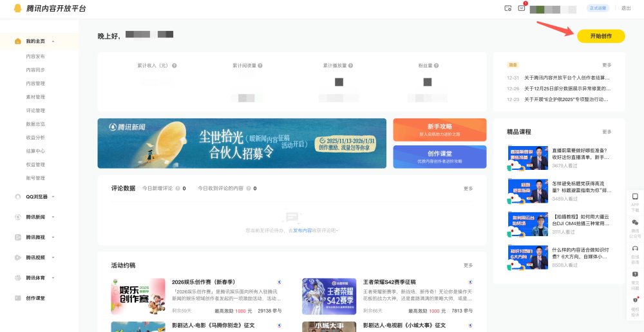Screen dimensions: 644x332
Task: Click the 腾讯新闻 sidebar icon
Action: tap(17, 217)
